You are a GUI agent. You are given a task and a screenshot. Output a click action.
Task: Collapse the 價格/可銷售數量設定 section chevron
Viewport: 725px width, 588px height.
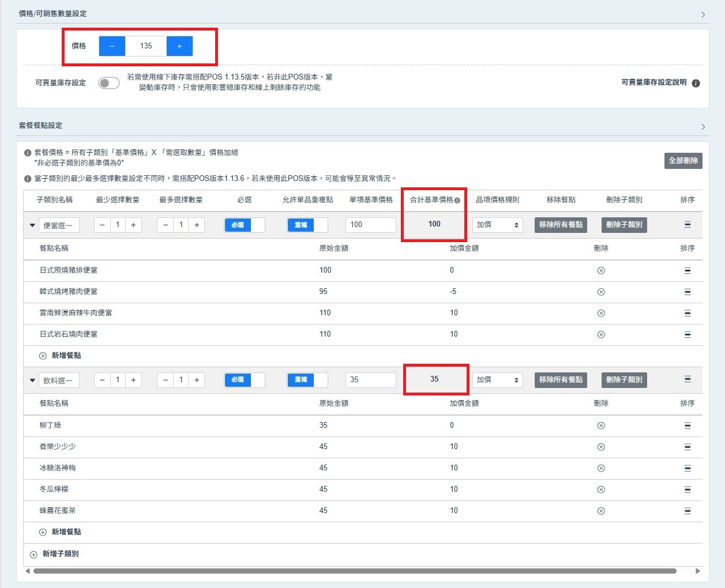coord(703,14)
